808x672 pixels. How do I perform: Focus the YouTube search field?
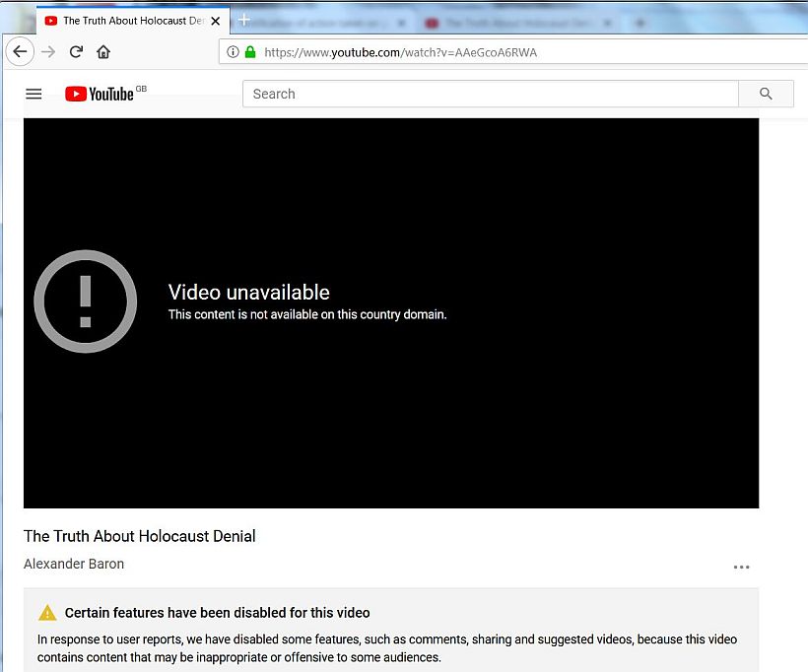(490, 95)
